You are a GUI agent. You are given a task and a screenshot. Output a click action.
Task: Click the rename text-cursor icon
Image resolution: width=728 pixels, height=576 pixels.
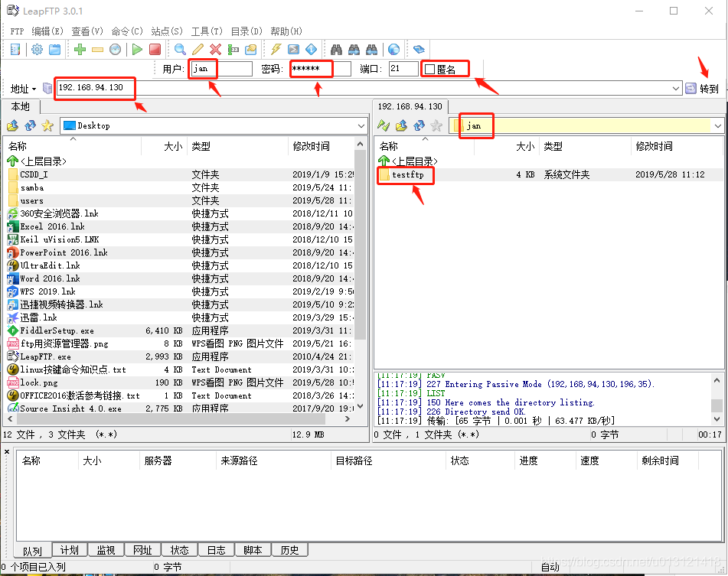pyautogui.click(x=233, y=49)
